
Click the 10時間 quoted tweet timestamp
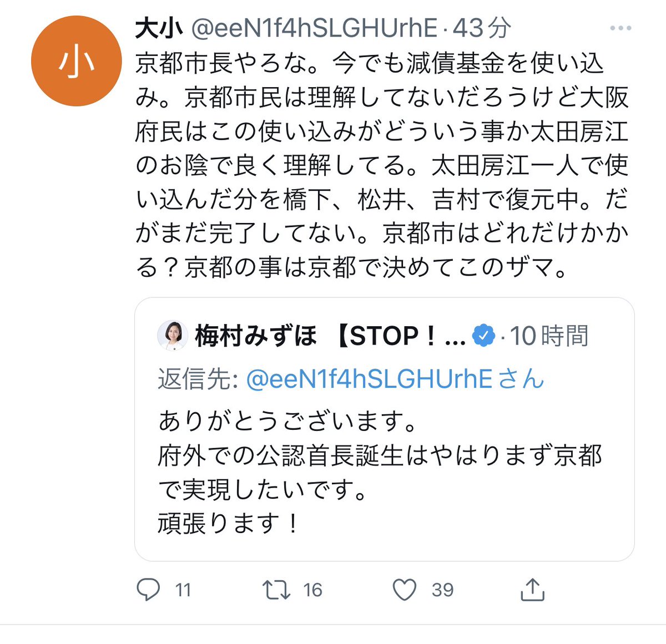(x=549, y=336)
